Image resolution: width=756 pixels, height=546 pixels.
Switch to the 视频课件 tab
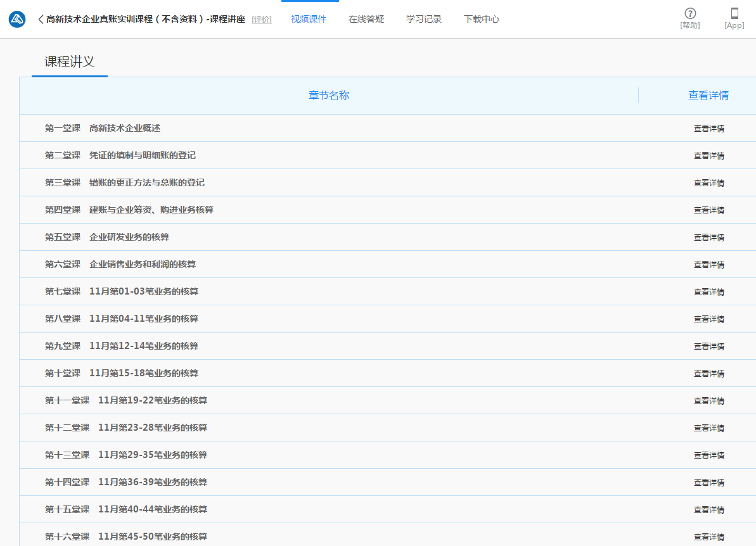coord(309,19)
